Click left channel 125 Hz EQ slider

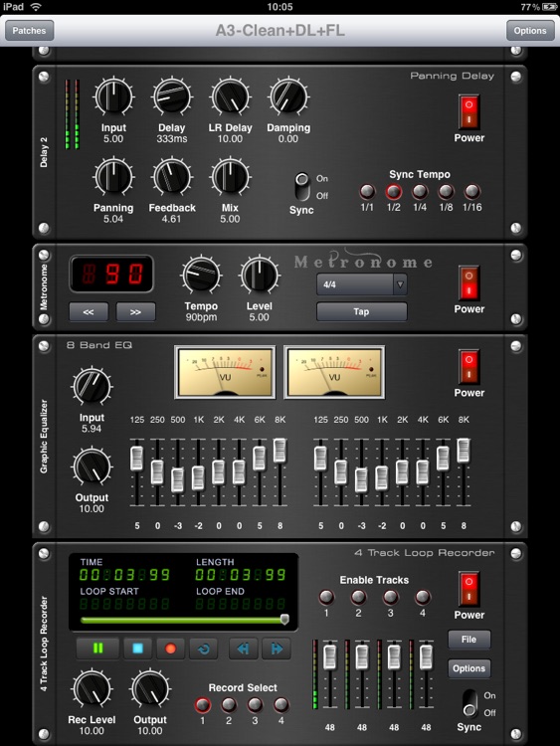tap(136, 459)
